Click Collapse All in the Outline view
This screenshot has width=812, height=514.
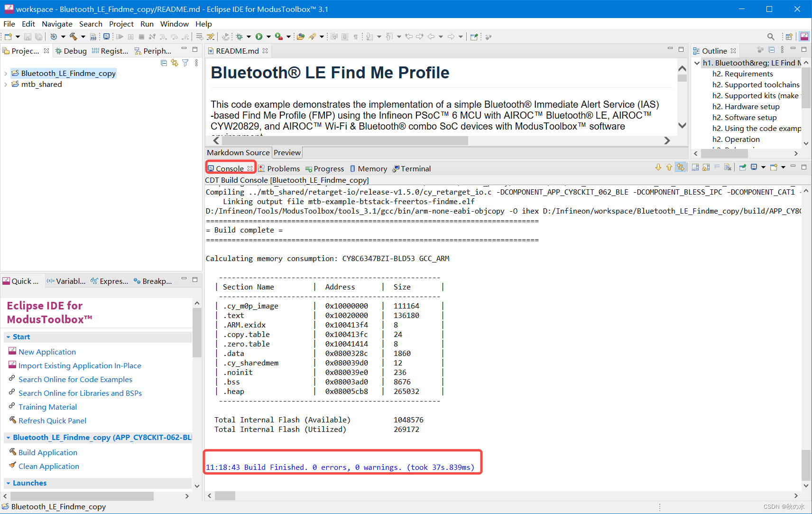tap(772, 50)
